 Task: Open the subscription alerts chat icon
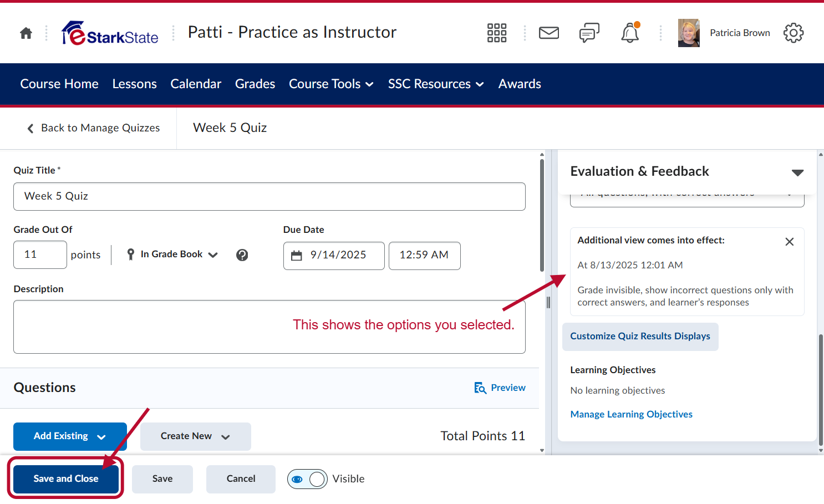click(589, 33)
